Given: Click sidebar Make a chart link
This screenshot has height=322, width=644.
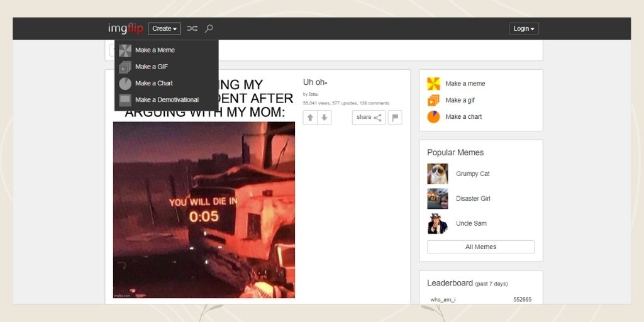Looking at the screenshot, I should pos(464,116).
